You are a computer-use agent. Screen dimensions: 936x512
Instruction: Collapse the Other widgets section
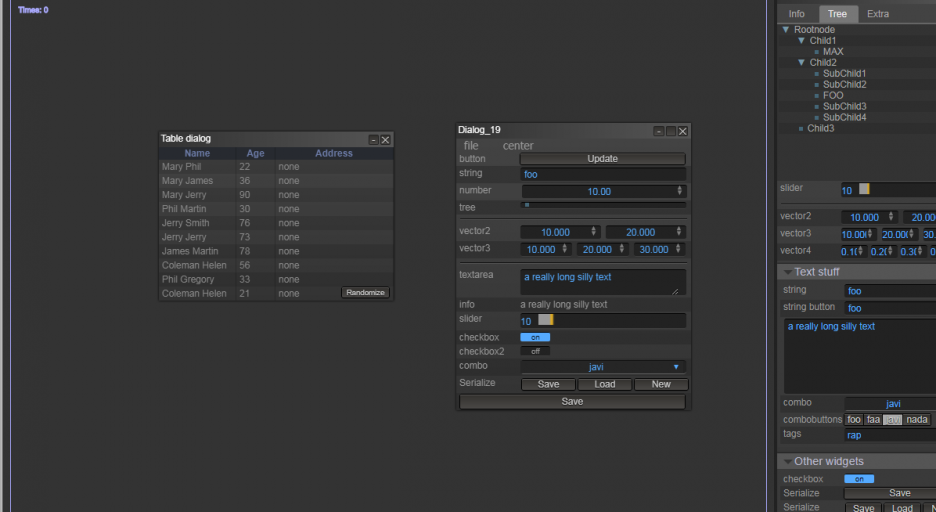(x=787, y=461)
